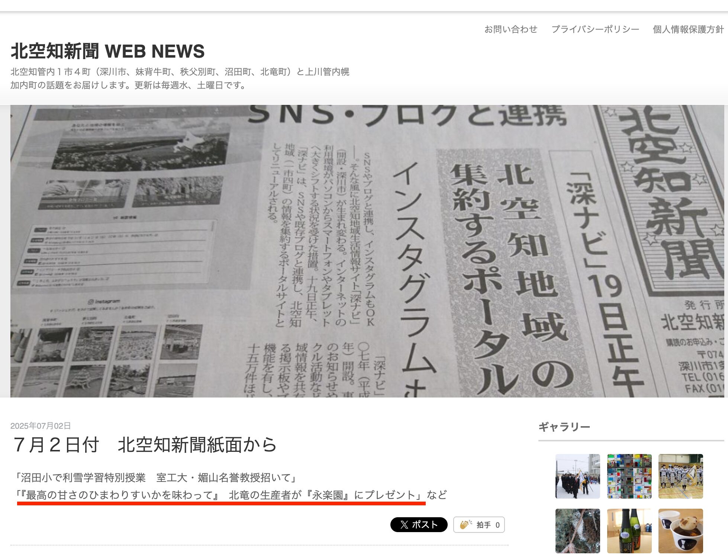
Task: Click the newspaper header banner image
Action: point(367,251)
